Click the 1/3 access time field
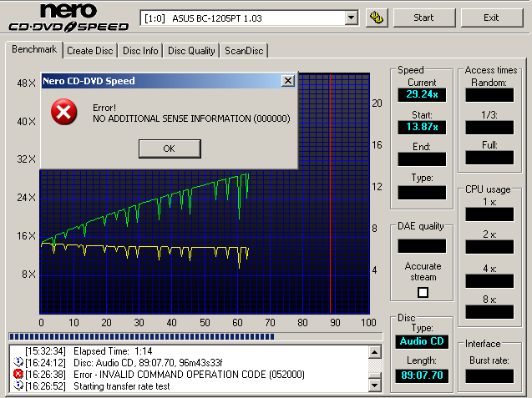The image size is (532, 398). click(x=489, y=128)
